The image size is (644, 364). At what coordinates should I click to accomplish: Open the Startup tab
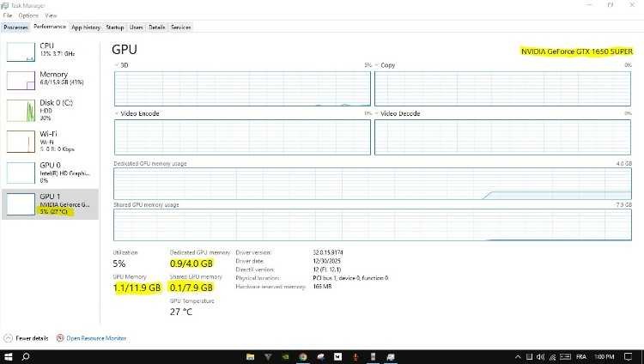tap(114, 27)
